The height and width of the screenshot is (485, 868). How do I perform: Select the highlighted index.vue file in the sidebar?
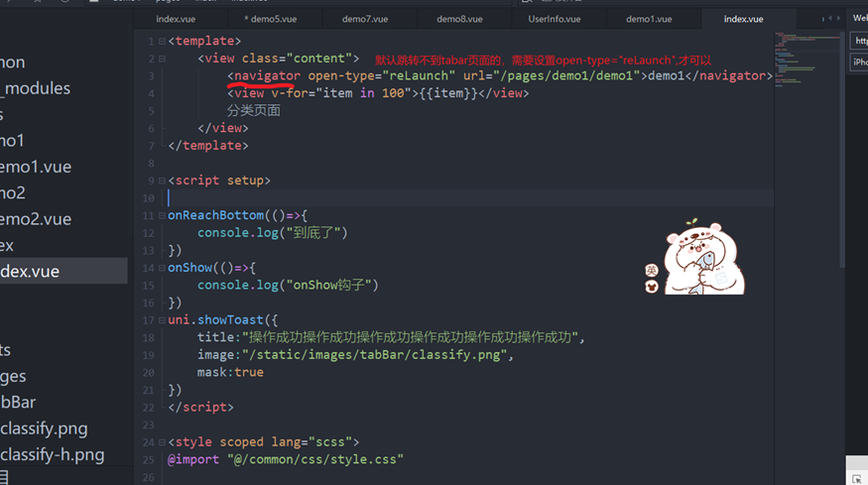click(63, 272)
